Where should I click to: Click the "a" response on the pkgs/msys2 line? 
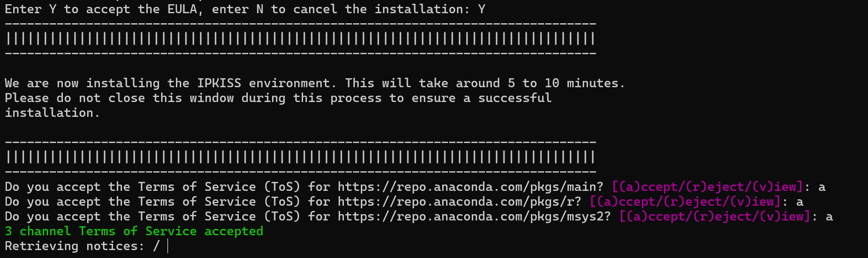click(x=829, y=216)
